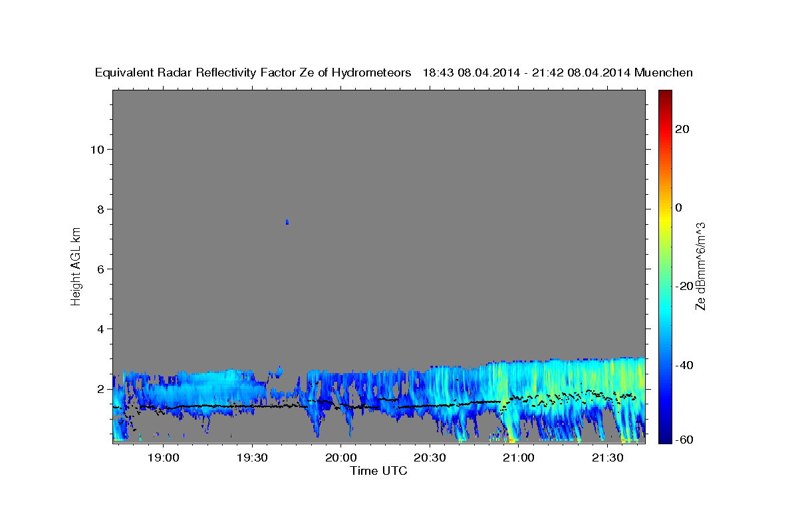Click the height axis label 4

100,329
